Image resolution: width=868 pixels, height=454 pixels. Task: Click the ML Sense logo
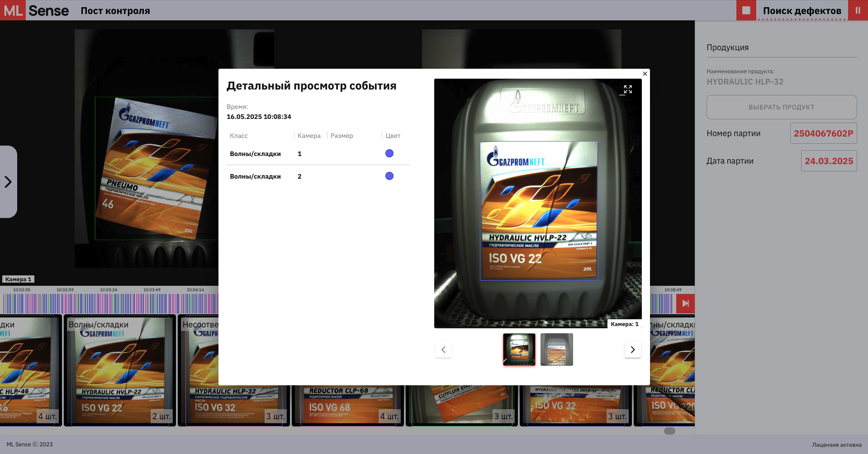36,10
